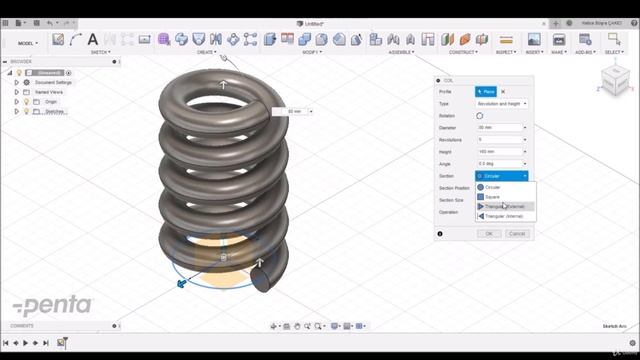Open the SKETCH menu
The image size is (640, 360).
pos(100,52)
